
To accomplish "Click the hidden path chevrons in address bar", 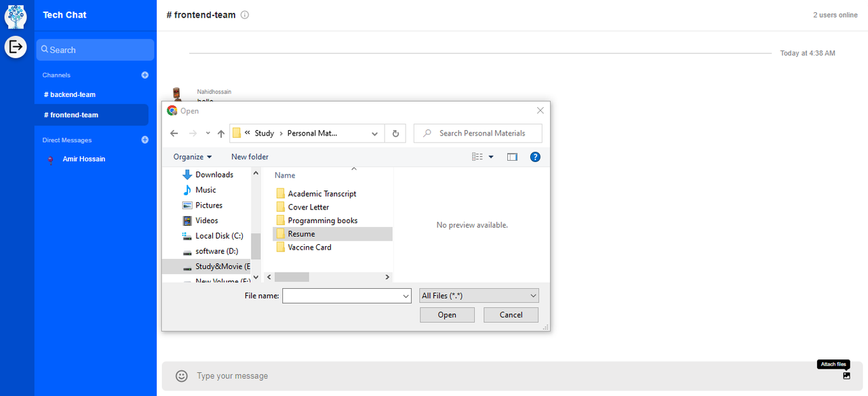I will click(248, 134).
